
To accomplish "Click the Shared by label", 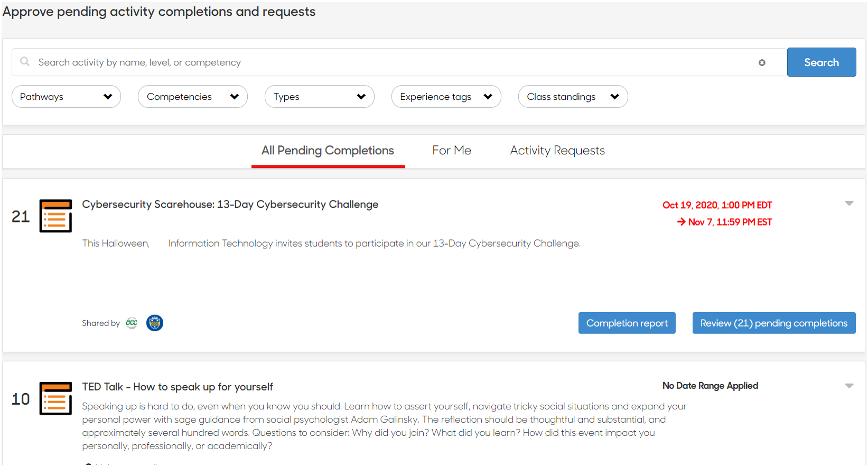I will click(x=101, y=323).
